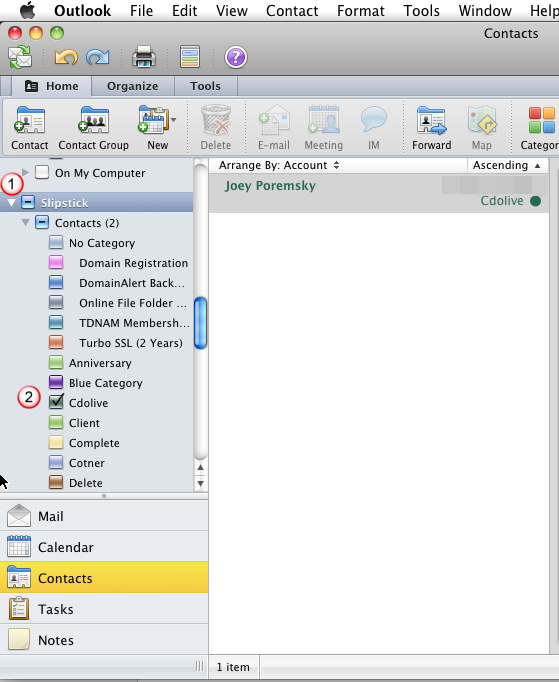Switch to Tasks view
The width and height of the screenshot is (559, 682).
(104, 609)
